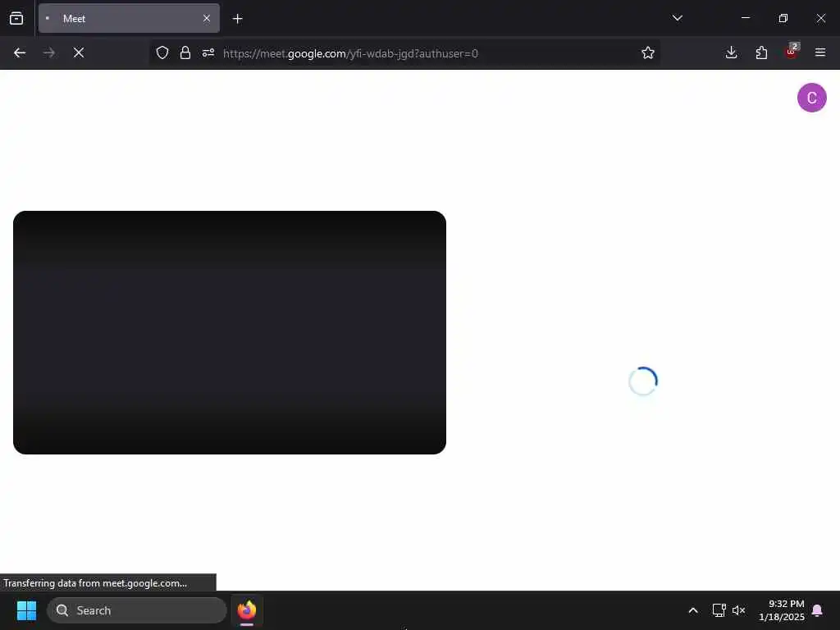Open site permissions icon in address bar
Viewport: 840px width, 630px height.
(208, 52)
